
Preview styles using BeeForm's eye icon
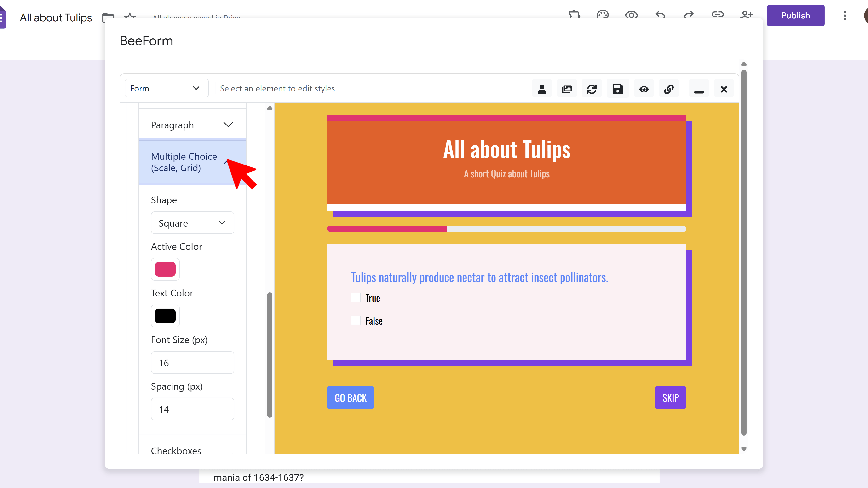(x=644, y=89)
